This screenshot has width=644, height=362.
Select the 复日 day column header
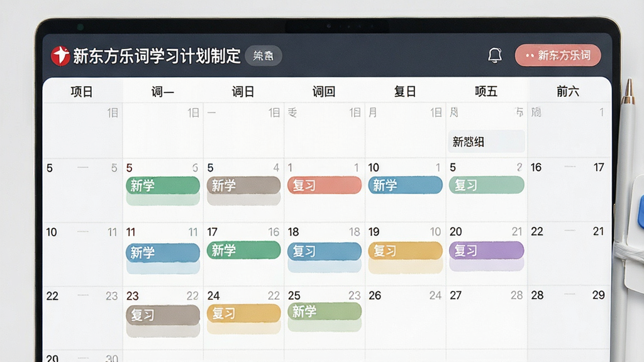(x=405, y=91)
